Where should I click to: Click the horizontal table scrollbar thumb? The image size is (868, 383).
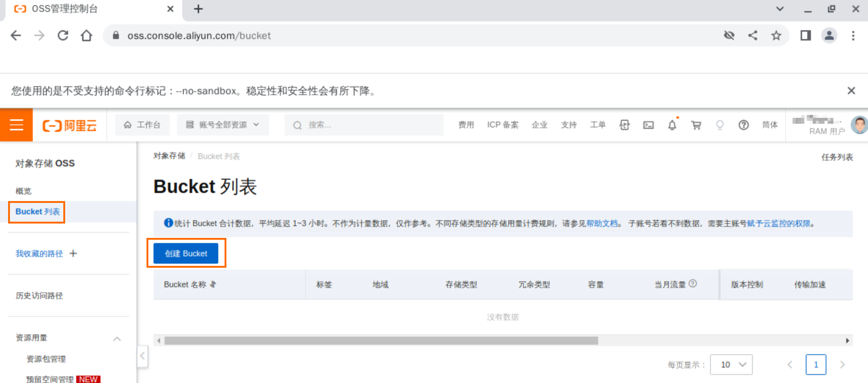pos(381,341)
